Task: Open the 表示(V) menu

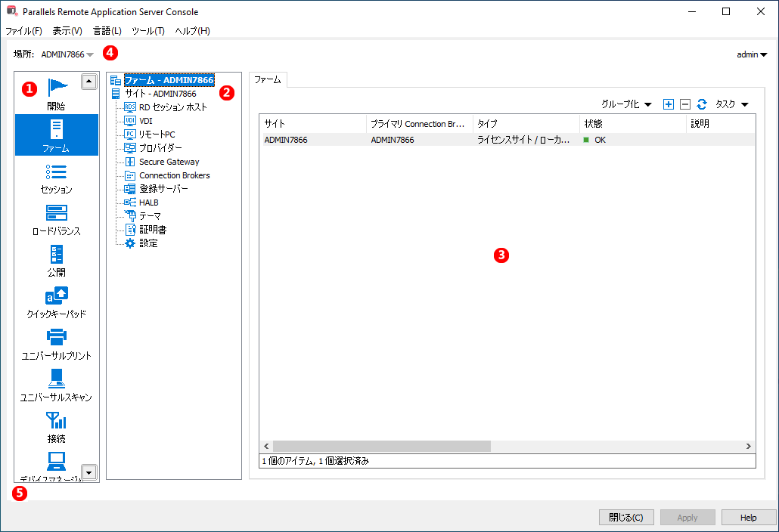Action: (67, 31)
